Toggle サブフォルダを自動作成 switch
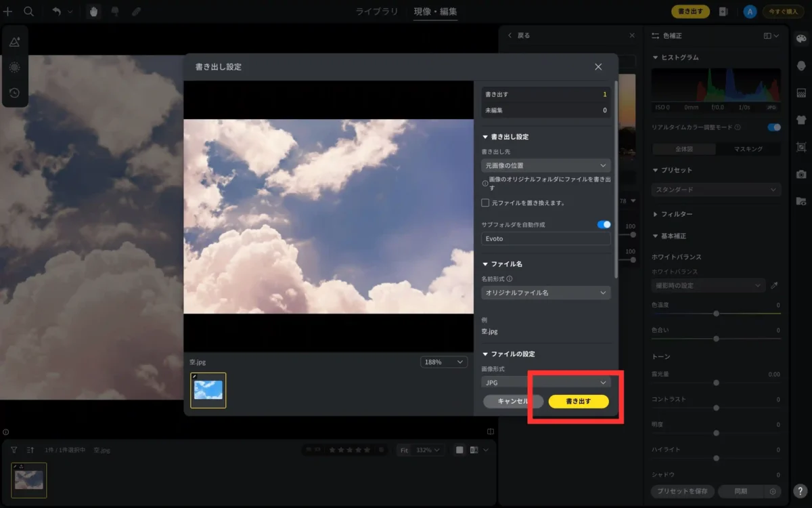The width and height of the screenshot is (812, 508). click(604, 224)
